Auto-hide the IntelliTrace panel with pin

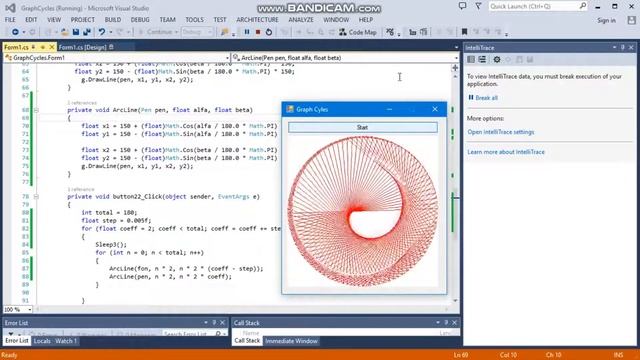point(622,48)
